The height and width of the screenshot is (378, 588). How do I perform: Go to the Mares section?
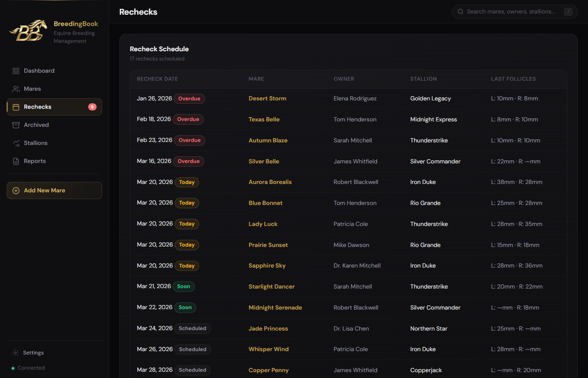coord(54,89)
